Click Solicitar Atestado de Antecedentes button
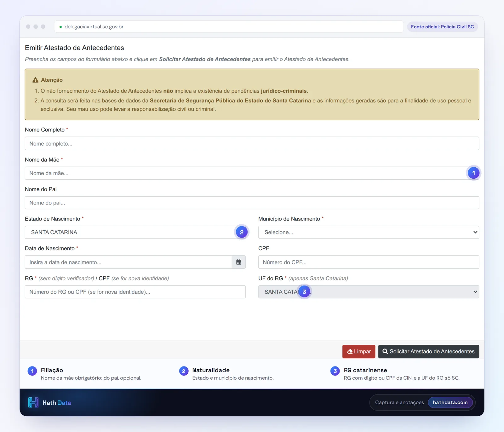504x432 pixels. tap(428, 351)
